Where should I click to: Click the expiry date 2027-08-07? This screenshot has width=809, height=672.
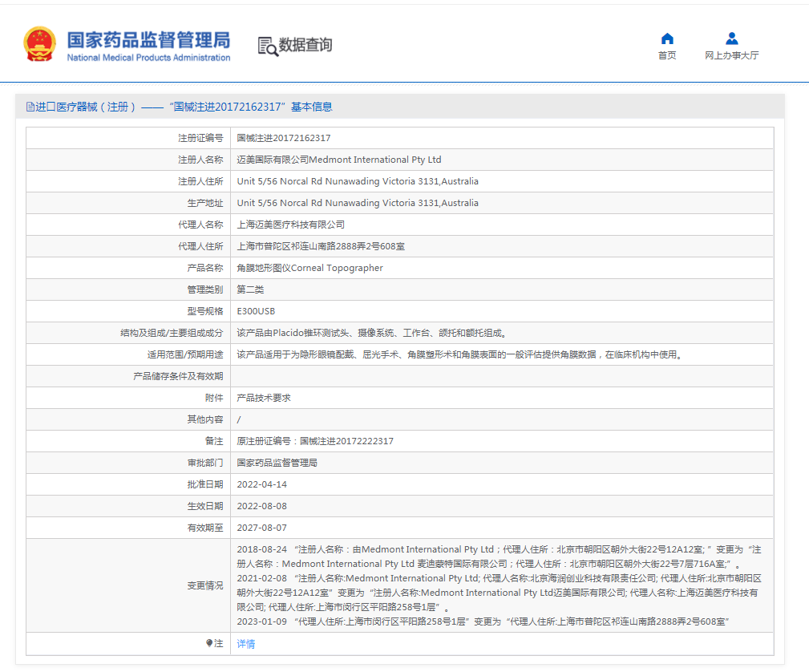click(261, 528)
